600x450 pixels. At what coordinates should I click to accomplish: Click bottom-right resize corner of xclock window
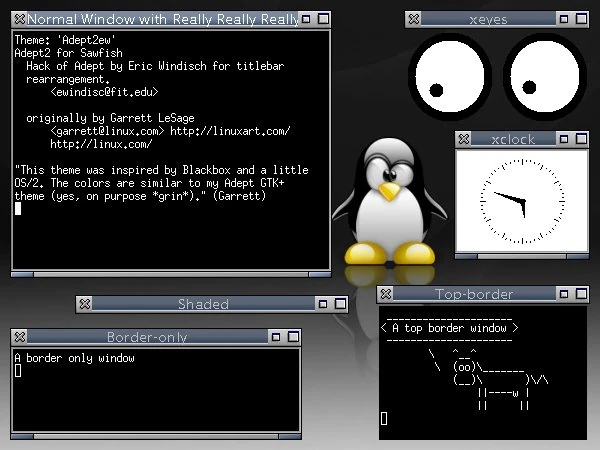click(578, 256)
